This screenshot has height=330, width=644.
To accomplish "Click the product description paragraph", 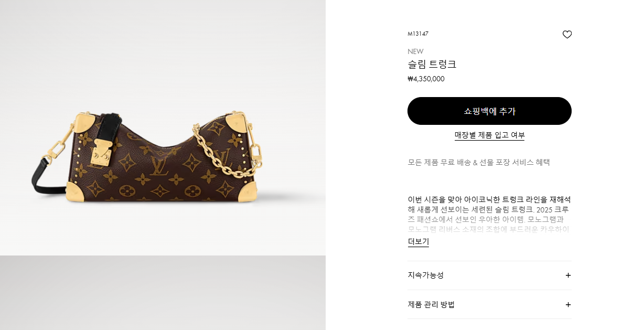I will tap(489, 214).
